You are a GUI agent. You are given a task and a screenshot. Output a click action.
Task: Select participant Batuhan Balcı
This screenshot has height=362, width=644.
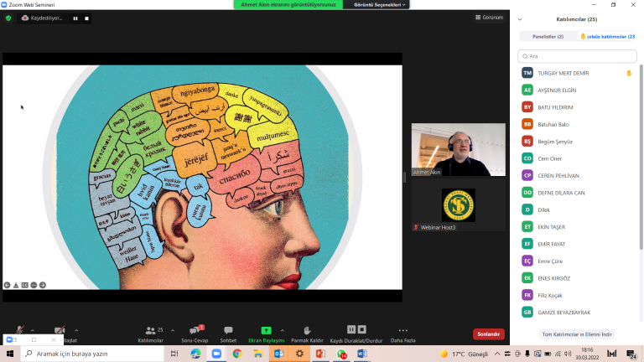(577, 124)
